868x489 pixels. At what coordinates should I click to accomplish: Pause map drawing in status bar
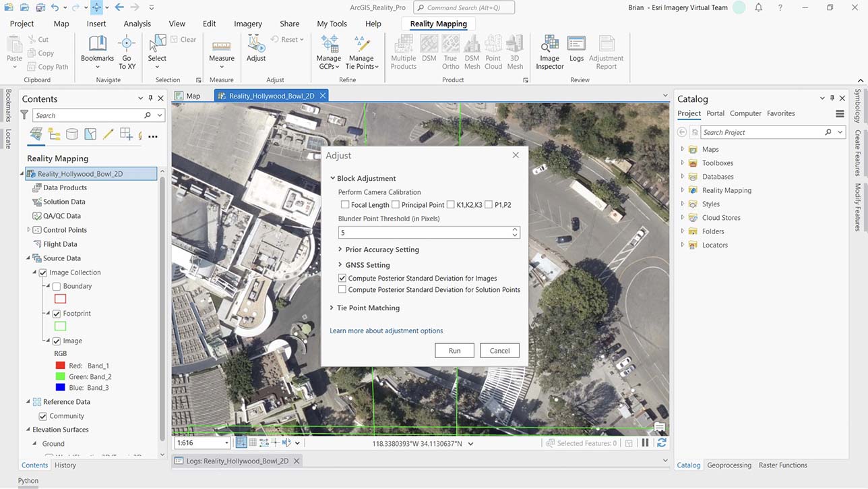pyautogui.click(x=645, y=443)
